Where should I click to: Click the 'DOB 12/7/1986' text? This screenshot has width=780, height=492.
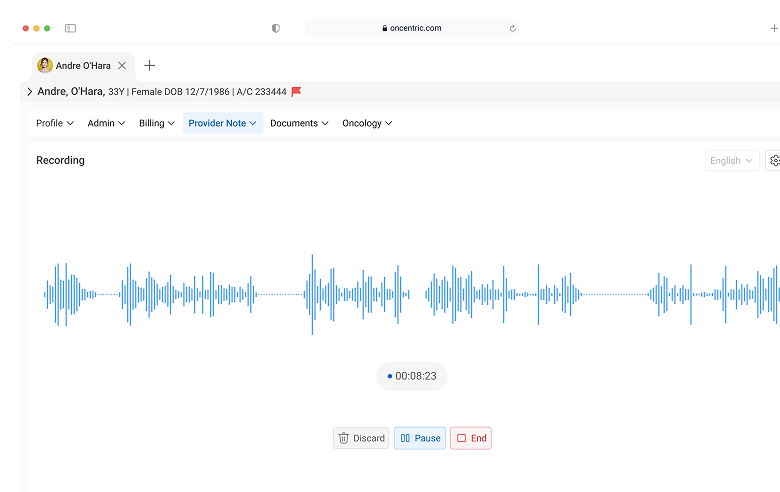pyautogui.click(x=197, y=92)
